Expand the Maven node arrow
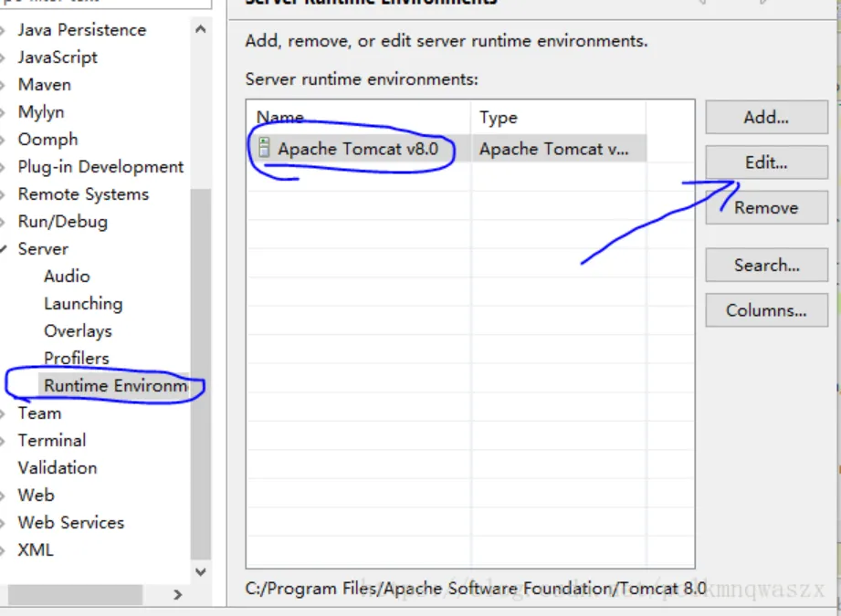841x616 pixels. click(3, 85)
